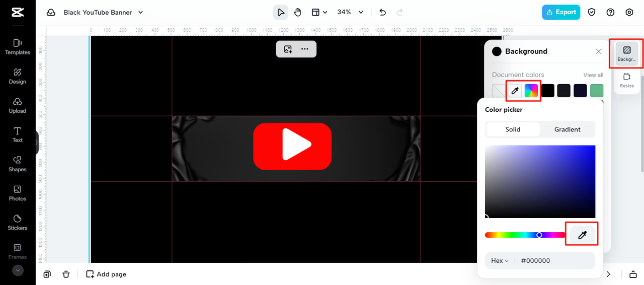Click the CapCut logo icon
The height and width of the screenshot is (285, 644).
[x=17, y=12]
